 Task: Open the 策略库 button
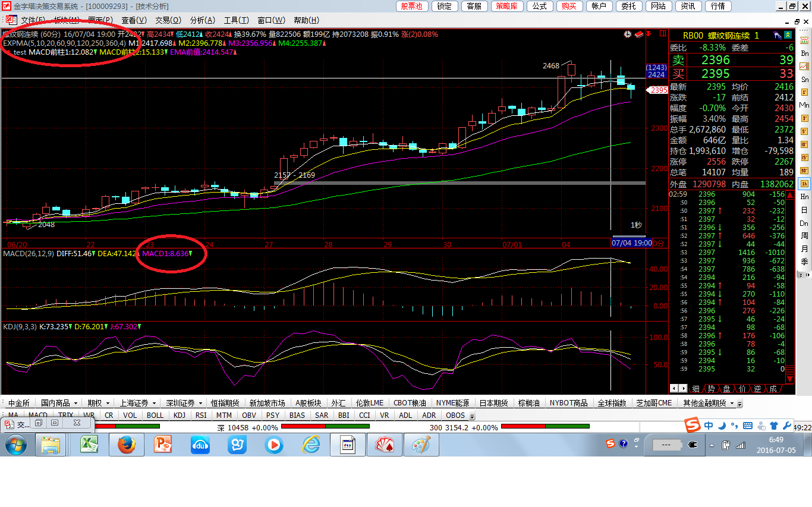click(x=507, y=6)
